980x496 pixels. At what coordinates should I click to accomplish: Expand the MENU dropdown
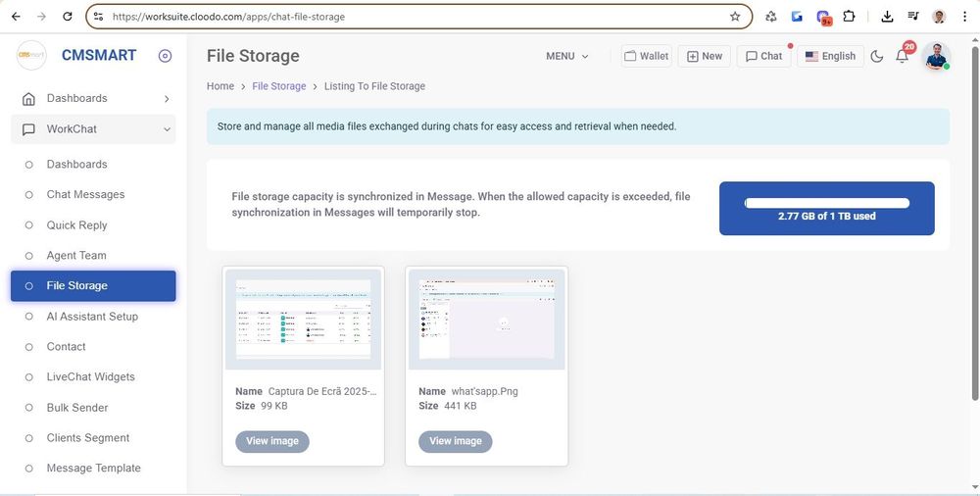(x=567, y=57)
